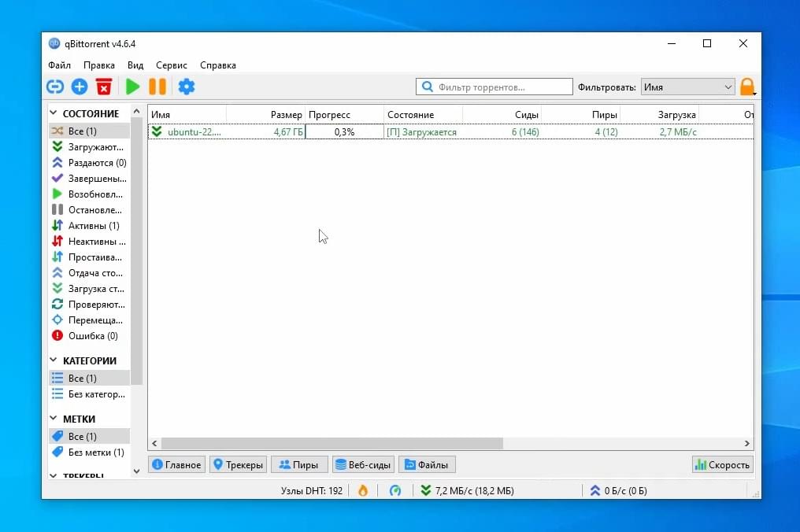The image size is (800, 532).
Task: Filter by 'Проверяют...' status
Action: click(x=89, y=305)
